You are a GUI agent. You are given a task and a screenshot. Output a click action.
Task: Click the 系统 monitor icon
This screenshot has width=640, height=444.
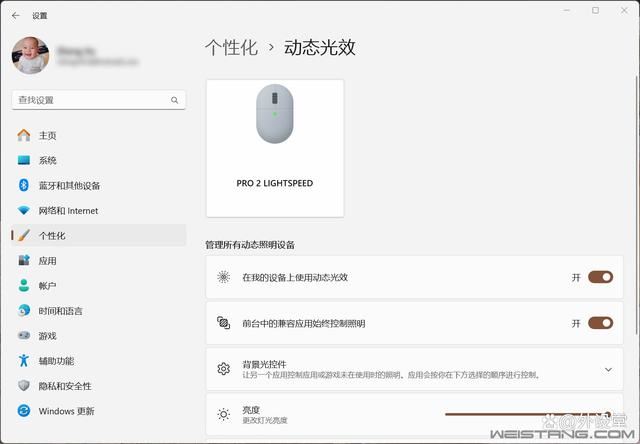point(24,160)
